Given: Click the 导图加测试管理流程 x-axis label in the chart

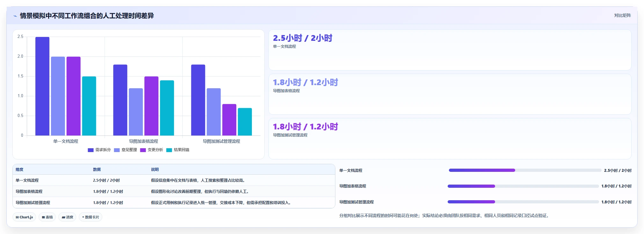Looking at the screenshot, I should (222, 142).
